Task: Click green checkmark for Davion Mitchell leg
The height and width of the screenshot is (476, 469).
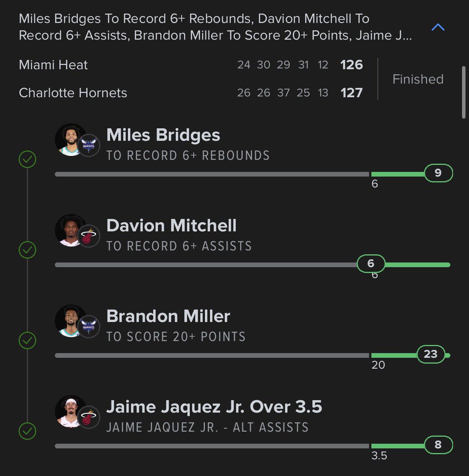Action: click(27, 250)
